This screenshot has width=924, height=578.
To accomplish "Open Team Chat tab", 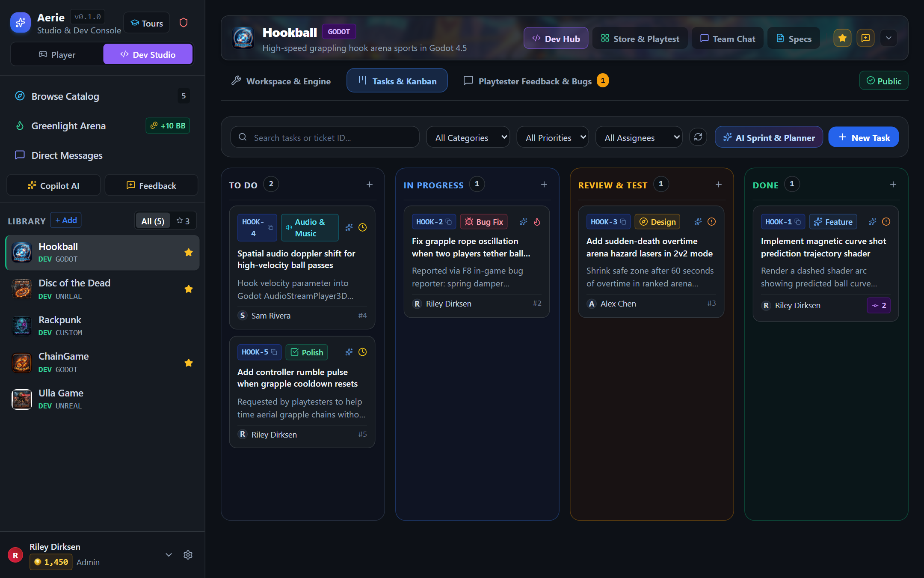I will tap(728, 39).
